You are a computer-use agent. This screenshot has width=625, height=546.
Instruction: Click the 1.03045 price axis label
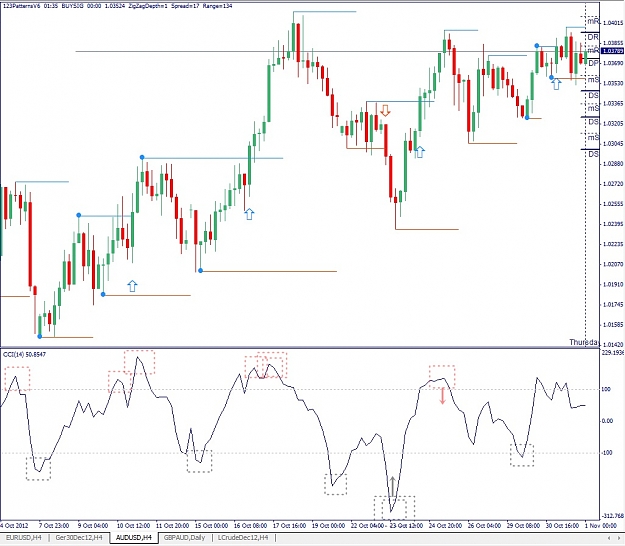pos(613,143)
